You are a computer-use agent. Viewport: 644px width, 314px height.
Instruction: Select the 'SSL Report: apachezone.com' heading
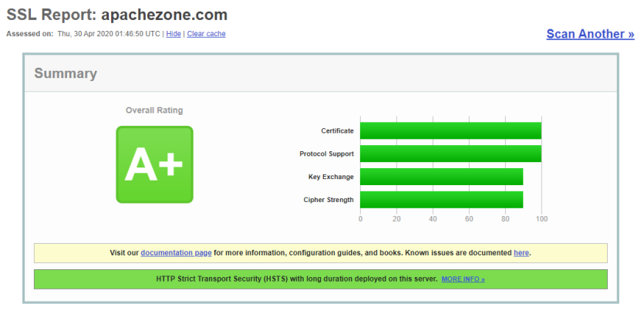[x=117, y=15]
